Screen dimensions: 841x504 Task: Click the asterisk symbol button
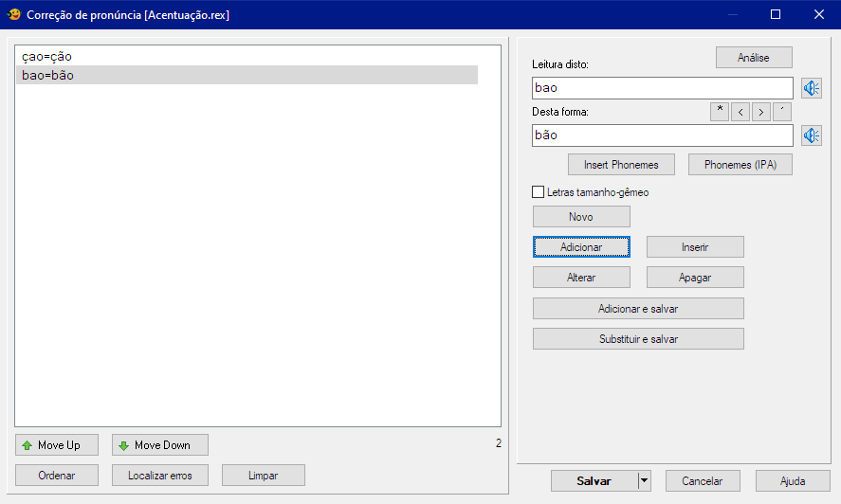721,112
